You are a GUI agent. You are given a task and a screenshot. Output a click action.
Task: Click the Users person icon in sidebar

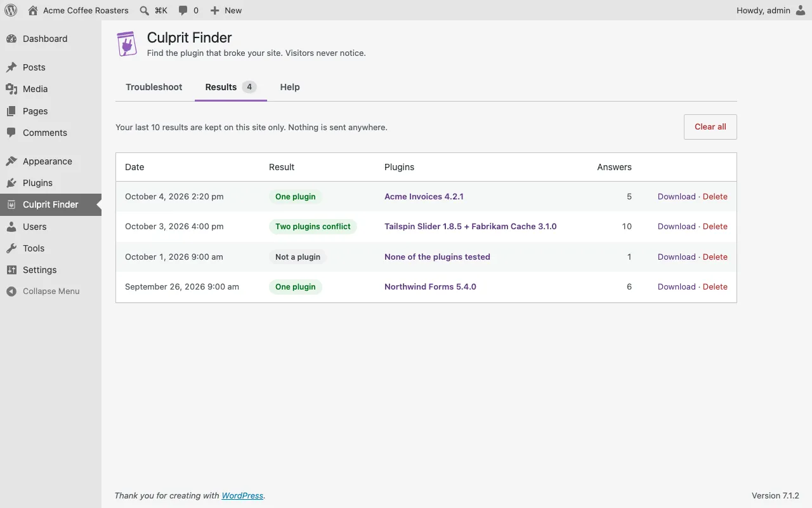tap(11, 227)
